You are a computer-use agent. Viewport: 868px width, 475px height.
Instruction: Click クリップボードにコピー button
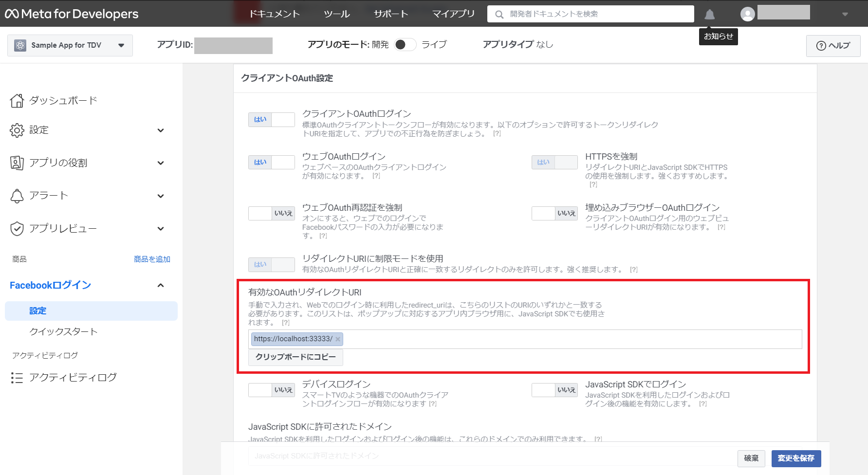tap(295, 357)
